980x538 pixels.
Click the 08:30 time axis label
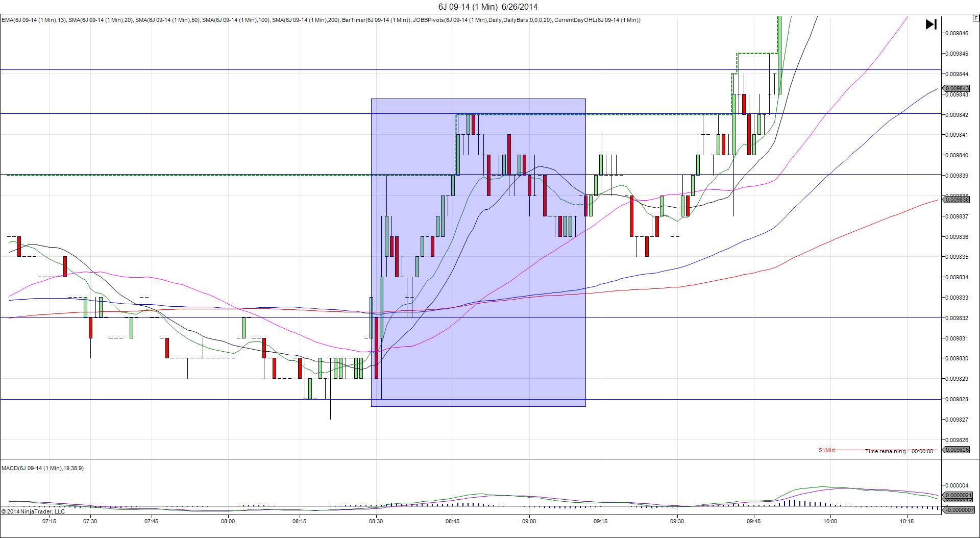click(376, 521)
